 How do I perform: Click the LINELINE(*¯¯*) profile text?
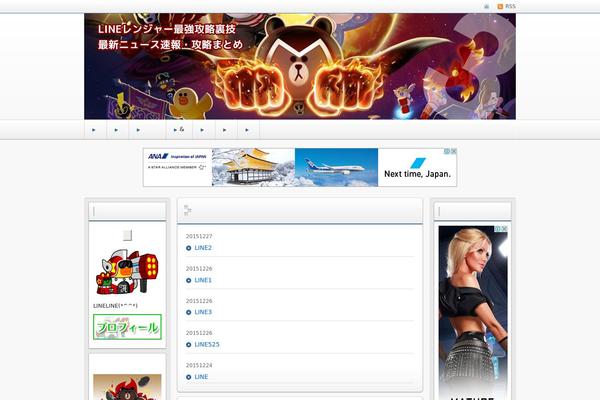pyautogui.click(x=115, y=306)
